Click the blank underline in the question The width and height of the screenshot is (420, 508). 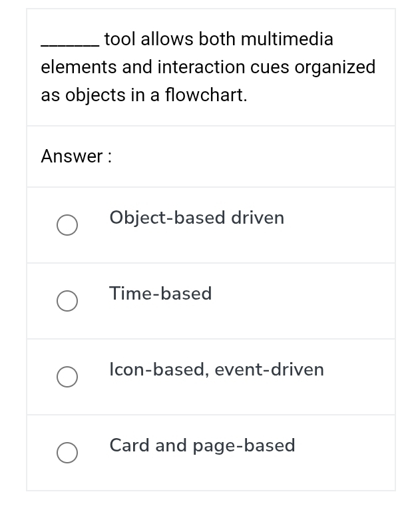70,43
